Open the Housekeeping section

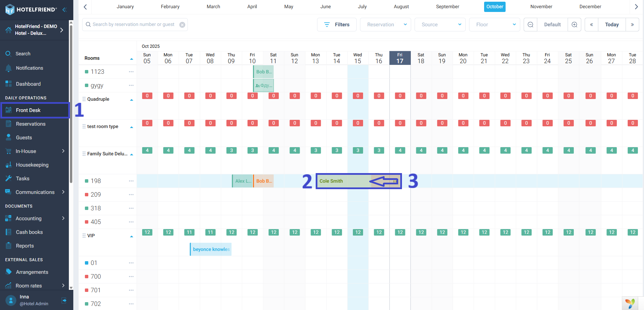coord(32,165)
